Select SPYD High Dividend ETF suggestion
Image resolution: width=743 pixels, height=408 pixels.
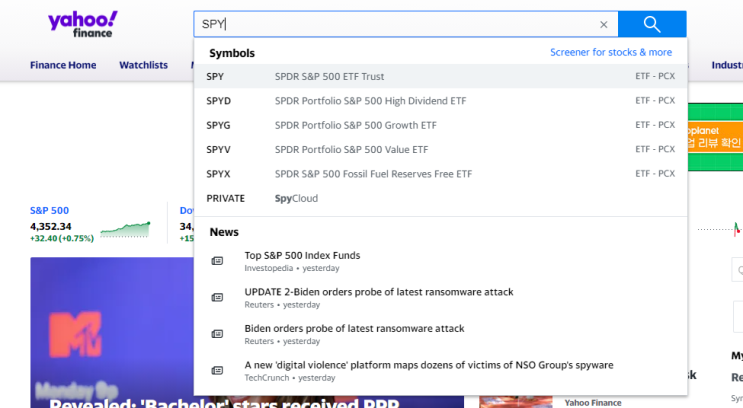[x=441, y=100]
